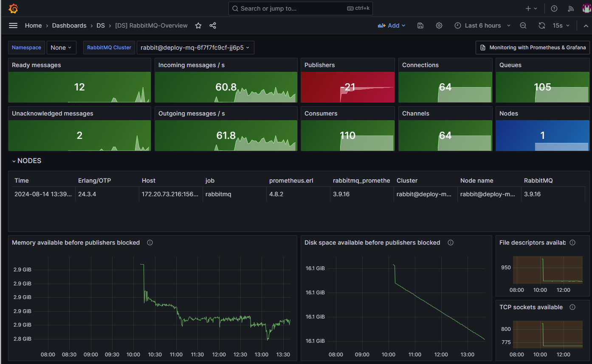Click the search or jump to field

(x=300, y=8)
